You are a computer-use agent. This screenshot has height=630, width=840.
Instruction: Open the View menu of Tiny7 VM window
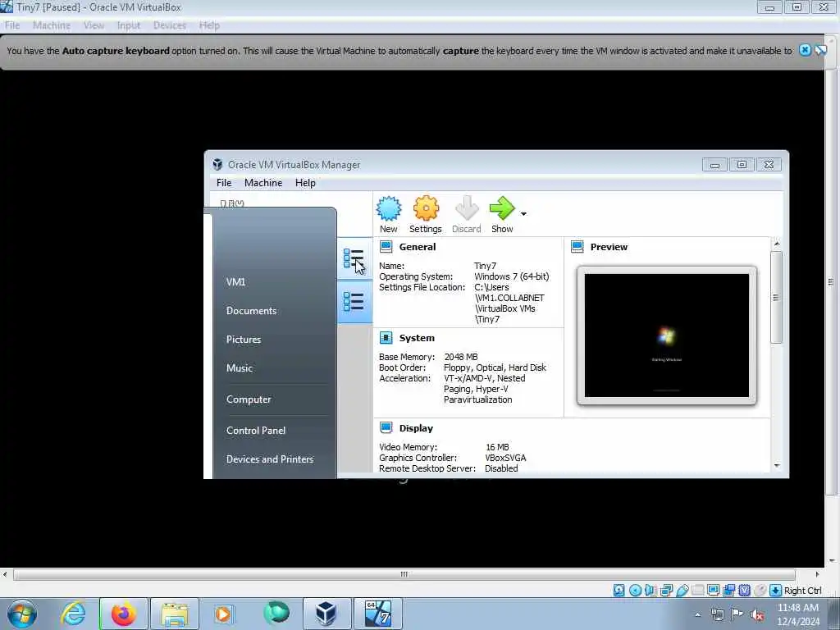pyautogui.click(x=94, y=25)
